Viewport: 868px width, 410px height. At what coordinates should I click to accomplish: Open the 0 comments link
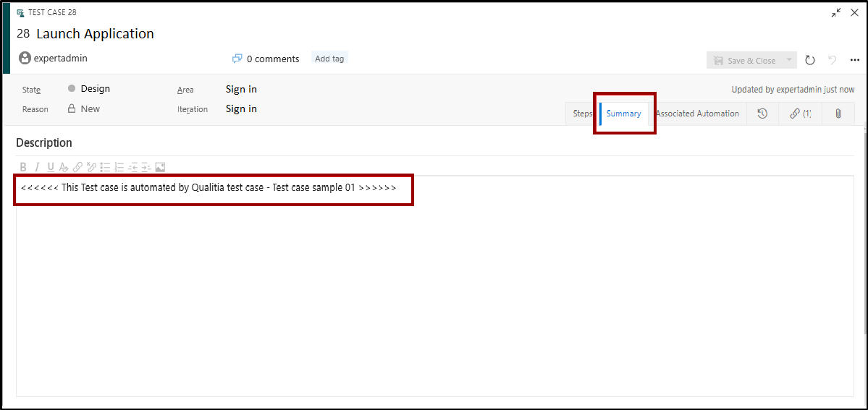coord(272,59)
